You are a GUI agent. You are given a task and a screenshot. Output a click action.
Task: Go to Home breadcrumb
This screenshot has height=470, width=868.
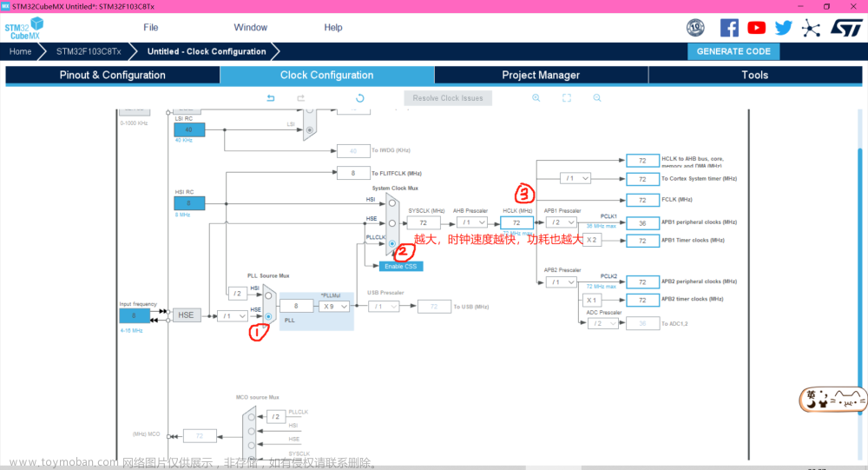(x=21, y=51)
